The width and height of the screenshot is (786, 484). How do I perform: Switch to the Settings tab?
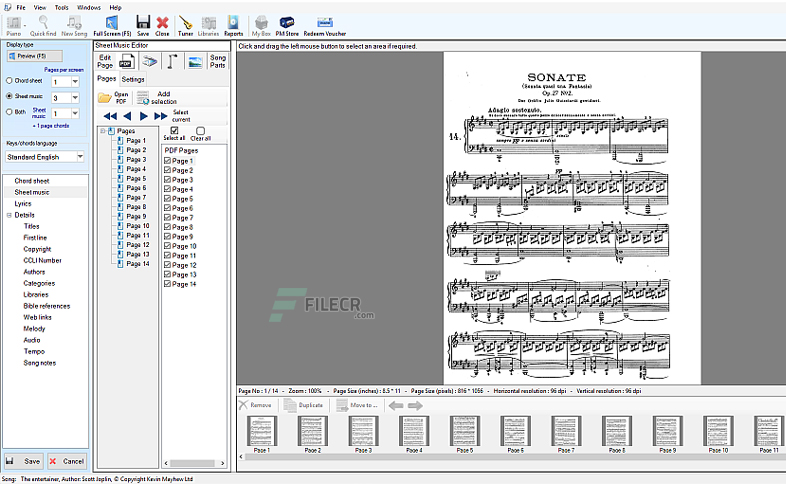pos(133,79)
